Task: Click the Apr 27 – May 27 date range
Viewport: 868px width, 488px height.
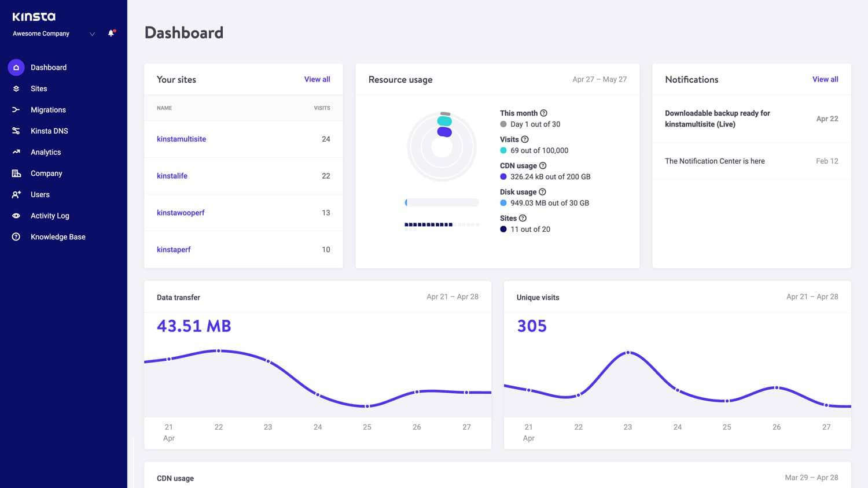Action: tap(599, 79)
